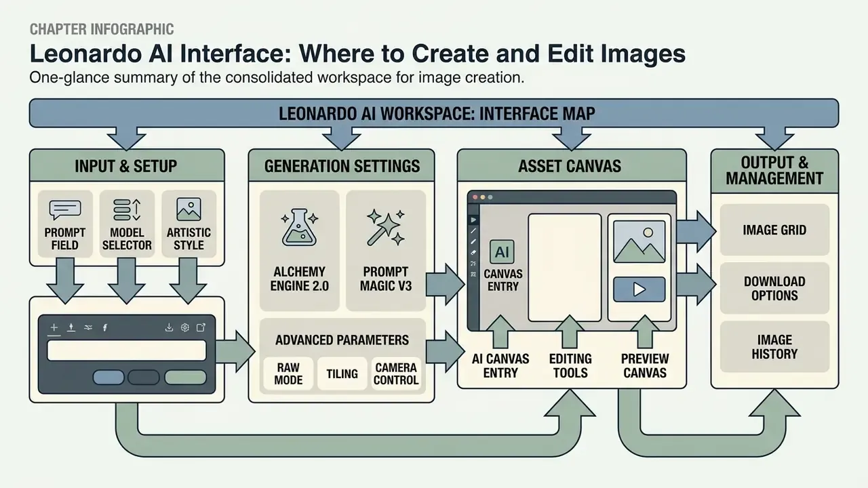Click the 'Leonardo AI Workspace: Interface Map' banner text

coord(437,113)
